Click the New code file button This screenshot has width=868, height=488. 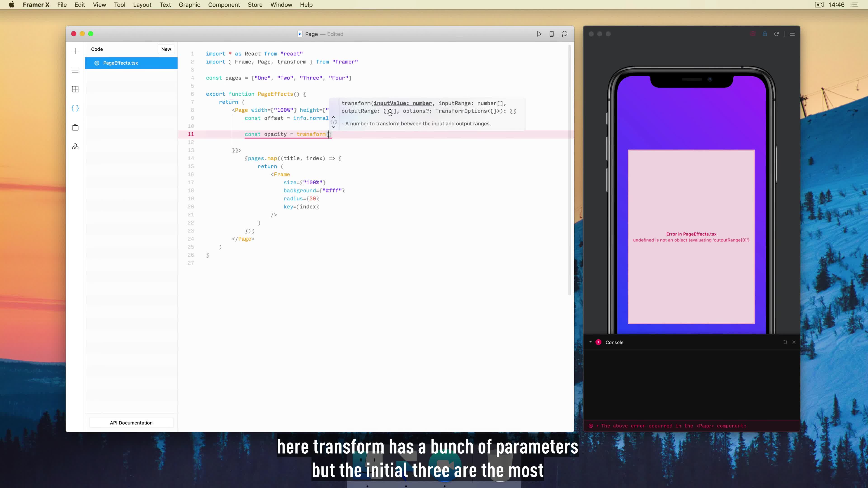[166, 49]
